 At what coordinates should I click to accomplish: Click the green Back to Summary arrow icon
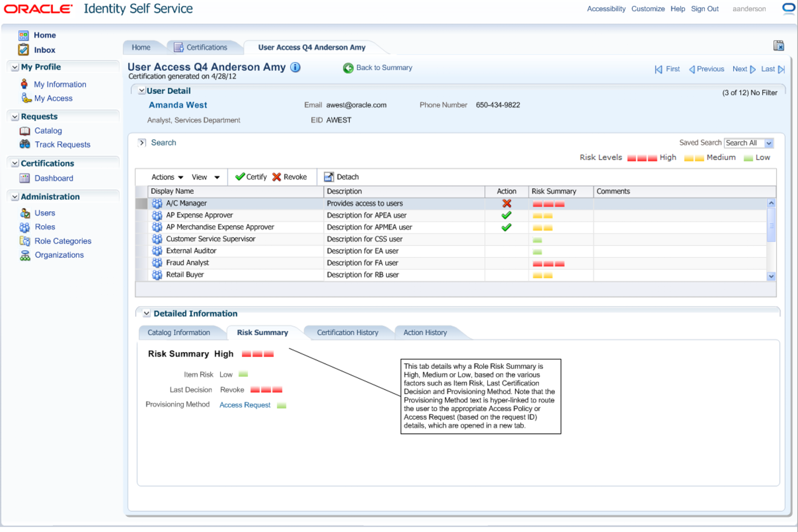pos(348,68)
